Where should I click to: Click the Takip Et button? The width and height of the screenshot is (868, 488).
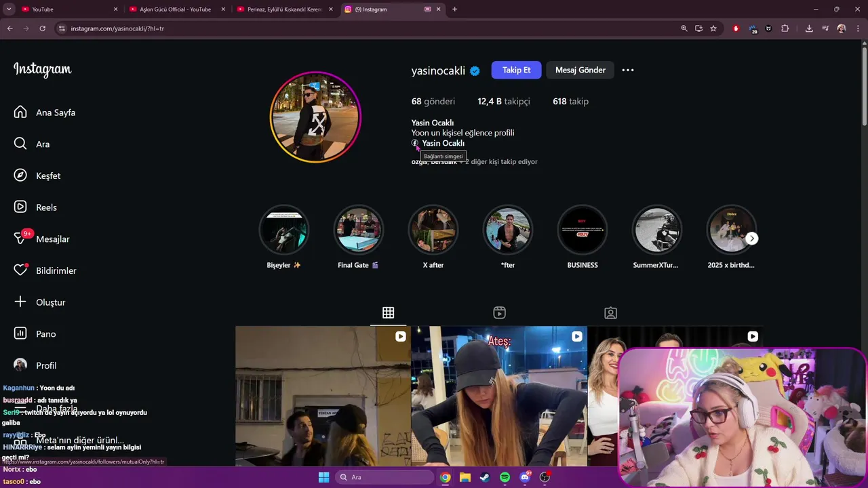[x=516, y=70]
